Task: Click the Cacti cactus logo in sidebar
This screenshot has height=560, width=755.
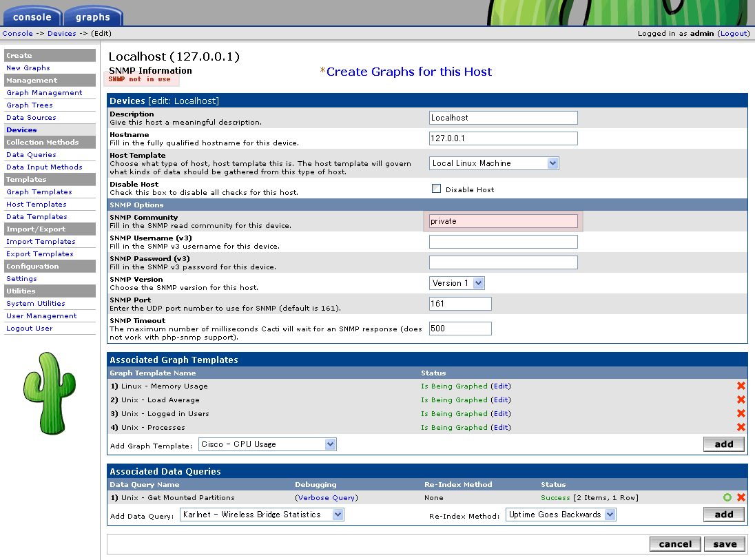Action: [x=49, y=393]
